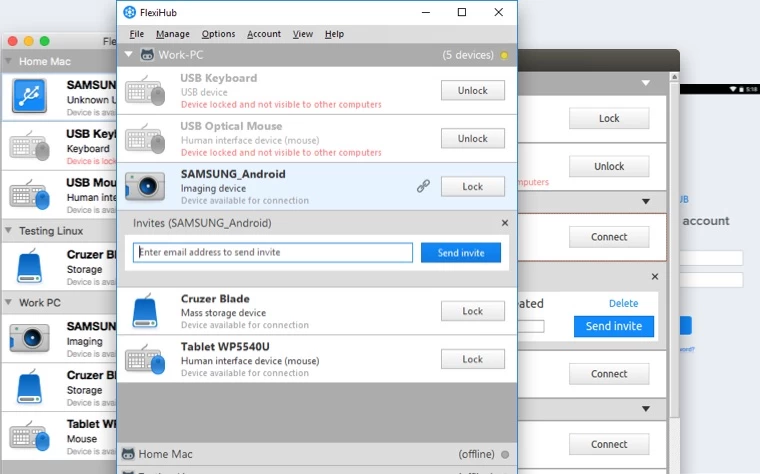Click the USB Mouse icon in the Mac window

pyautogui.click(x=30, y=194)
